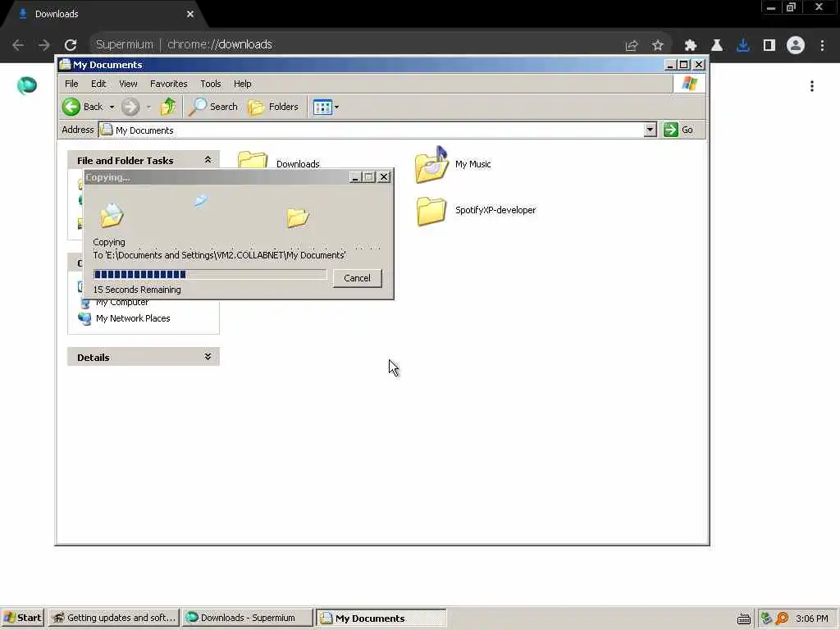
Task: Switch to Getting updates and soft... taskbar item
Action: point(115,618)
